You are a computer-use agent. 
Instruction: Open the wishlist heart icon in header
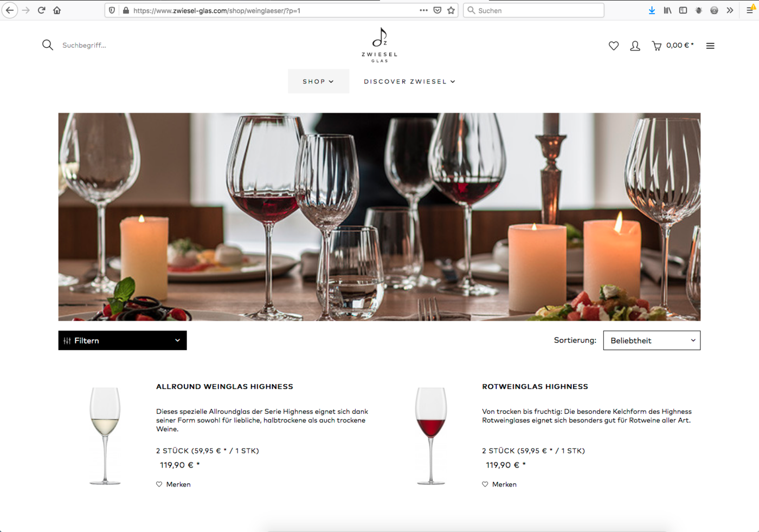(614, 46)
